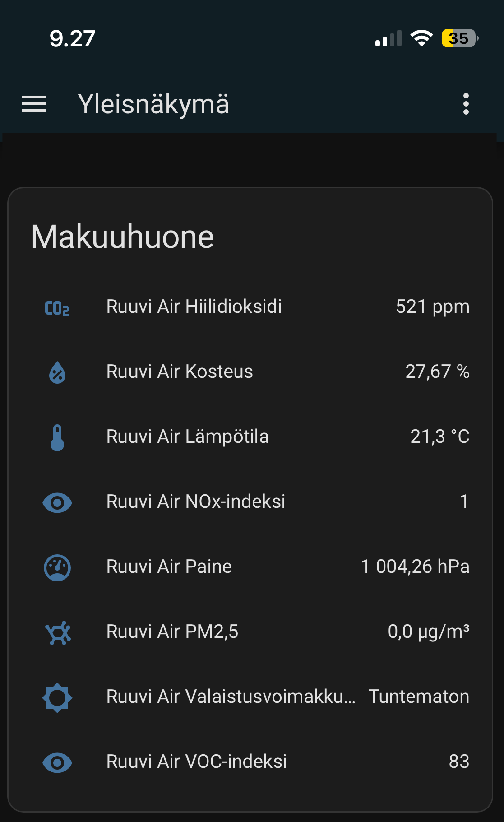Image resolution: width=504 pixels, height=822 pixels.
Task: Open Ruuvi Air PM2,5 entity label
Action: click(x=172, y=632)
